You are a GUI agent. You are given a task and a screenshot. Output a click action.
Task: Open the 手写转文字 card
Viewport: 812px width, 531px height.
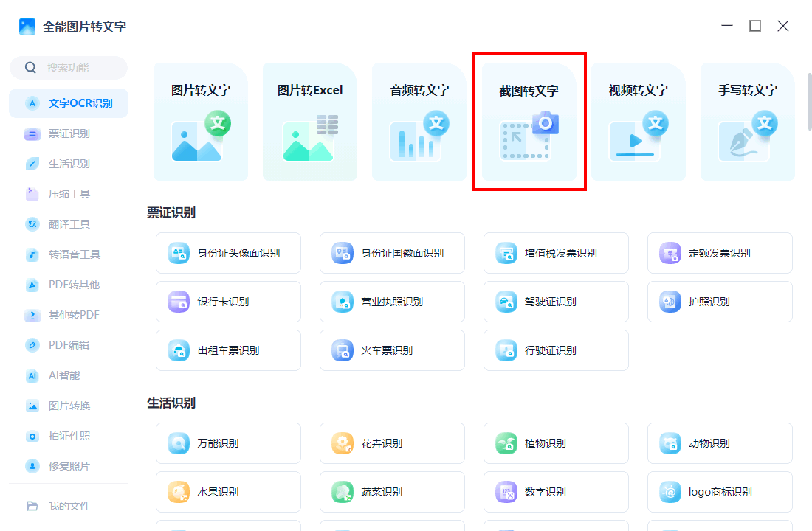point(747,122)
